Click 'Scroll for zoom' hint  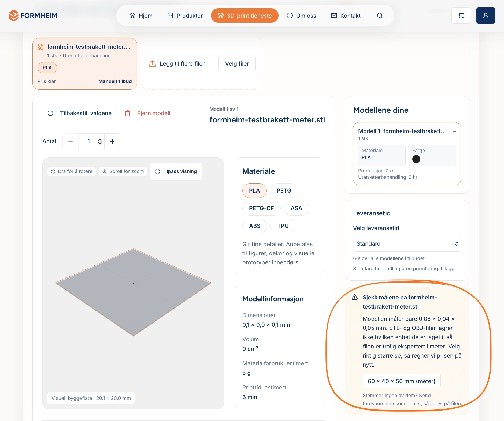click(123, 171)
